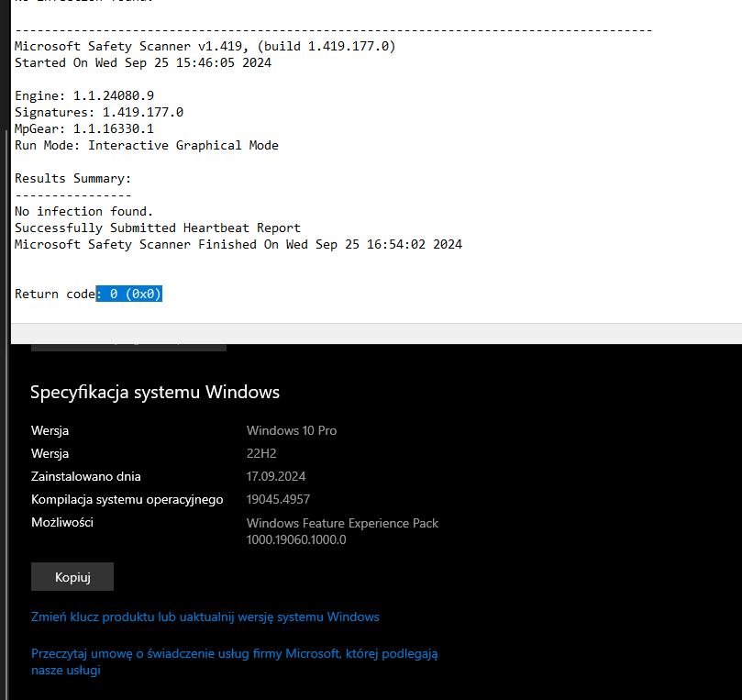Click label 'Kompilacja systemu operacyjnego'
This screenshot has height=700, width=742.
pos(127,499)
